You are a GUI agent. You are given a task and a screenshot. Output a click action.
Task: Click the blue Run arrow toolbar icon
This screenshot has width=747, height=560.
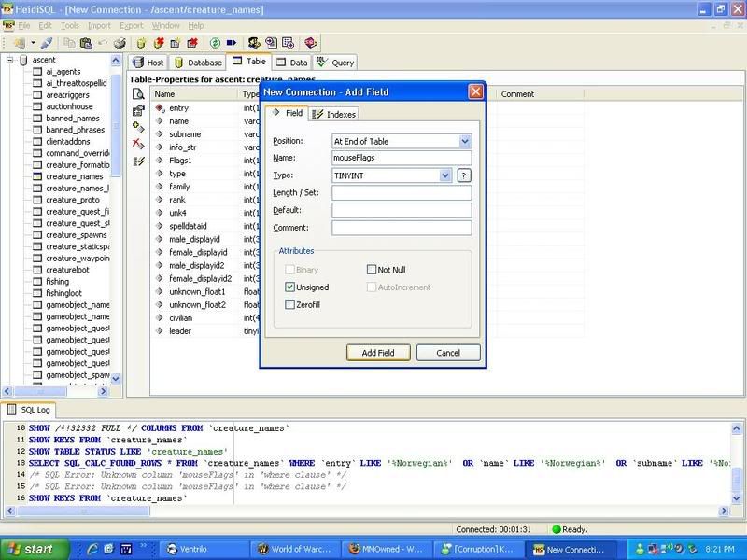pos(232,43)
